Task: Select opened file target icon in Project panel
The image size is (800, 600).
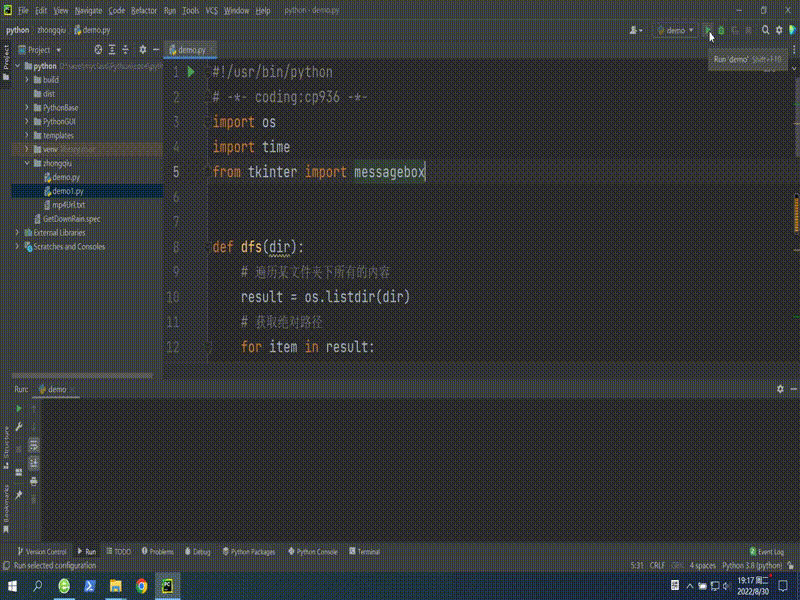Action: (98, 49)
